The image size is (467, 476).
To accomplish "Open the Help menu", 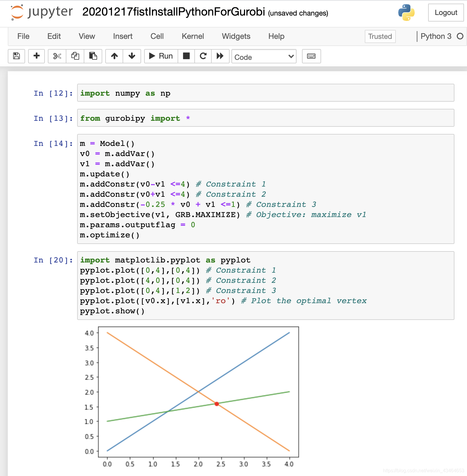I will 276,36.
